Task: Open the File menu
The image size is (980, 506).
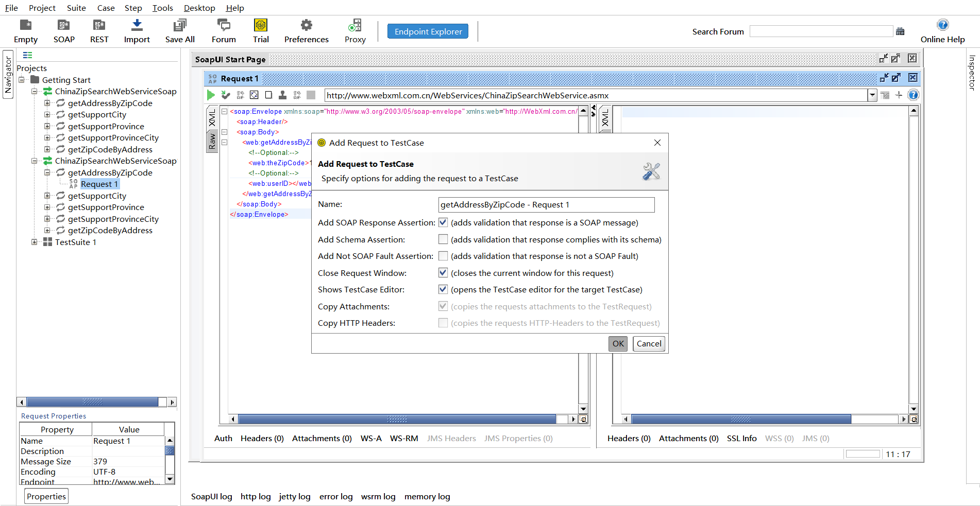Action: point(11,8)
